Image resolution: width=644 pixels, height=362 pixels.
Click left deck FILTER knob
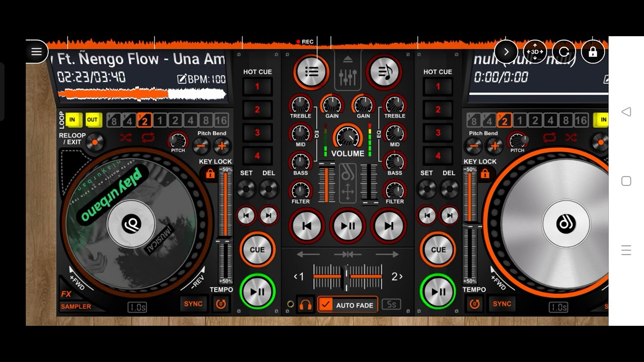tap(300, 190)
